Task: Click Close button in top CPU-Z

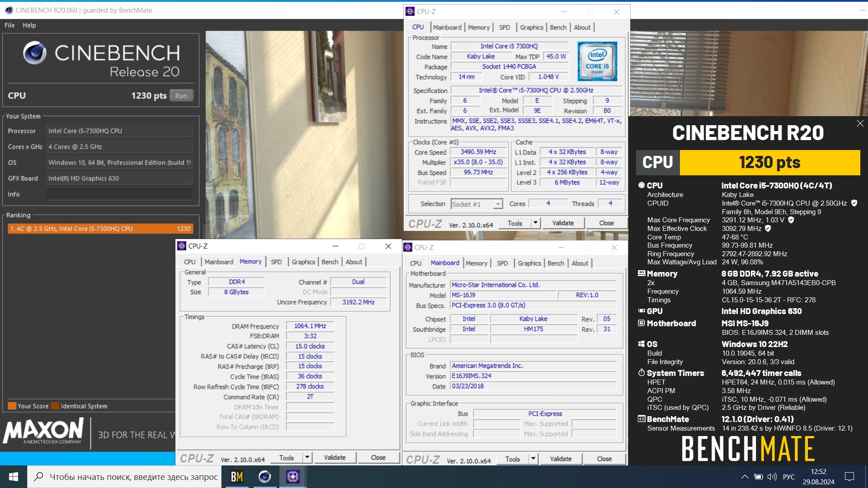Action: tap(606, 223)
